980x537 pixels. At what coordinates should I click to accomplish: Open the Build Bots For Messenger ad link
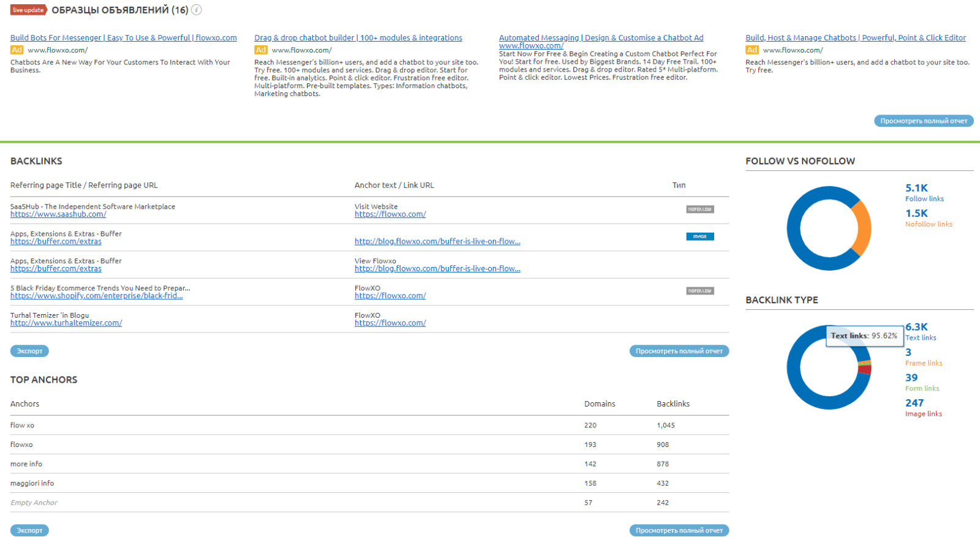tap(124, 38)
